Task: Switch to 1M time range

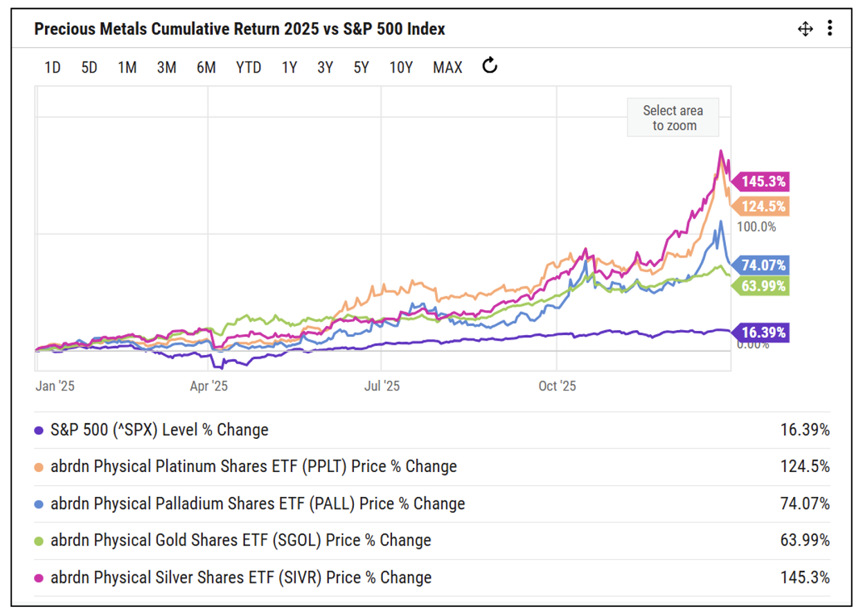Action: (x=127, y=67)
